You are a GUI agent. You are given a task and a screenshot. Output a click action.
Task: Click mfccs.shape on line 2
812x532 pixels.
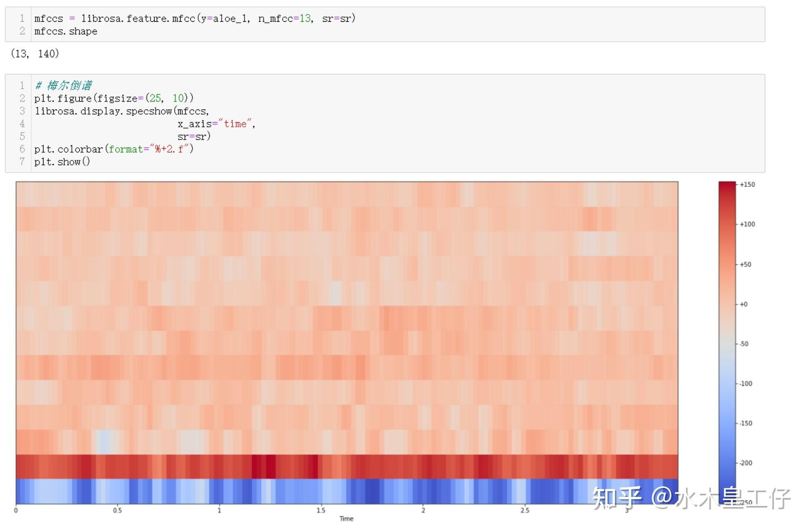pyautogui.click(x=65, y=31)
